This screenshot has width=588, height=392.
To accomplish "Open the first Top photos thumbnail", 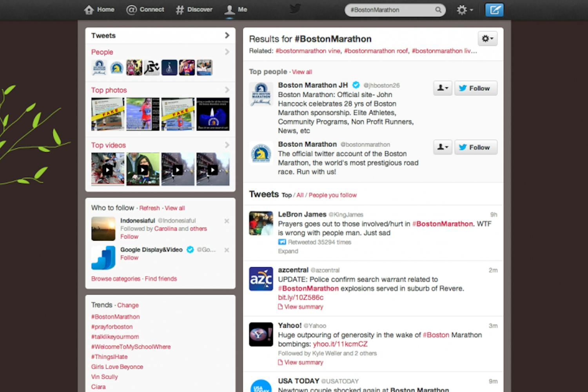I will tap(107, 114).
